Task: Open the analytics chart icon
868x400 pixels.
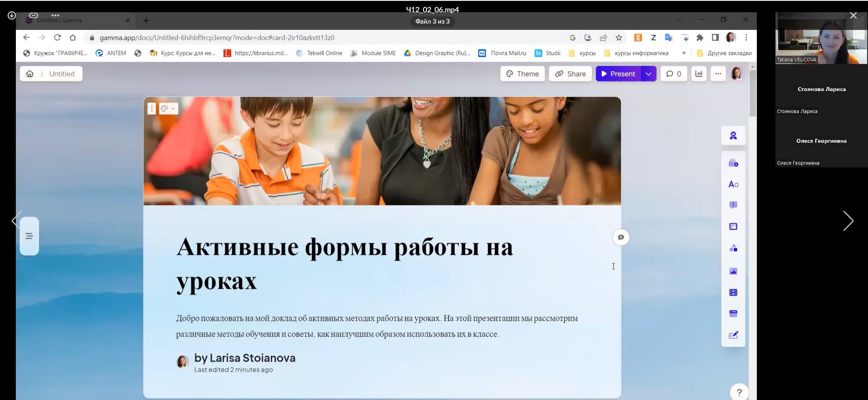Action: [699, 74]
